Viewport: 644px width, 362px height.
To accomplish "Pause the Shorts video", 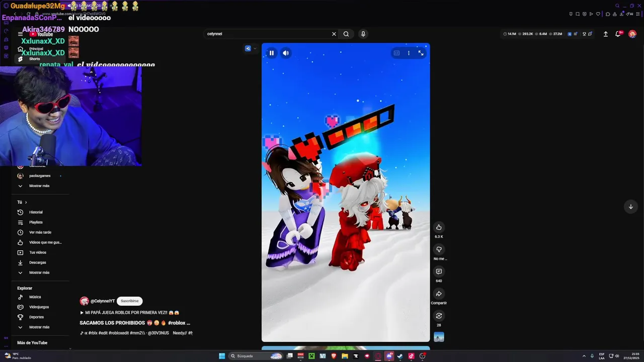I will [271, 53].
